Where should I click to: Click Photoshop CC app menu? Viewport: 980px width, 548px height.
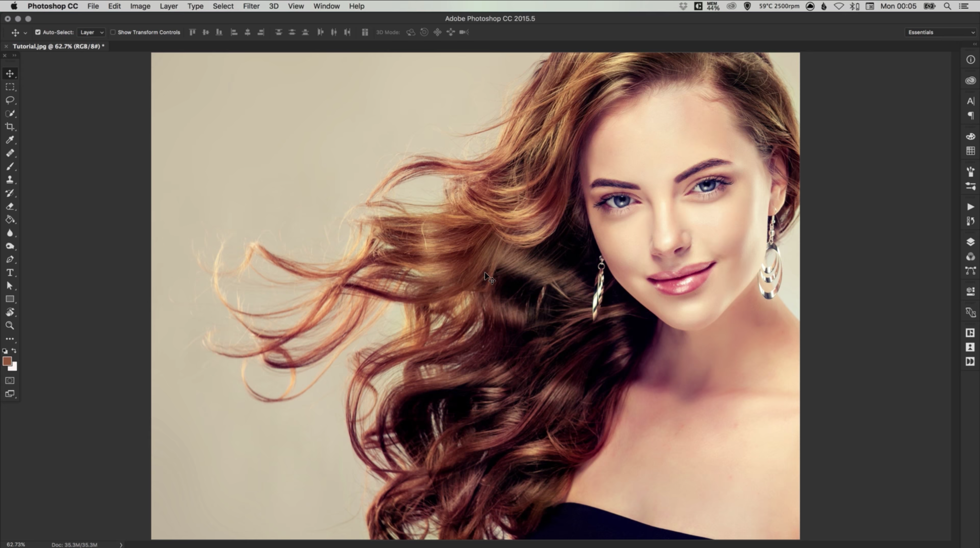(x=53, y=6)
